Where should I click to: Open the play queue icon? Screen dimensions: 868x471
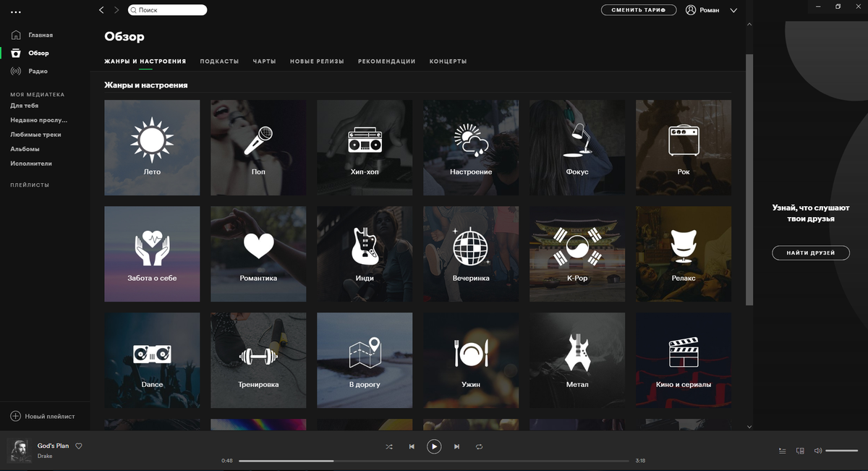[782, 451]
